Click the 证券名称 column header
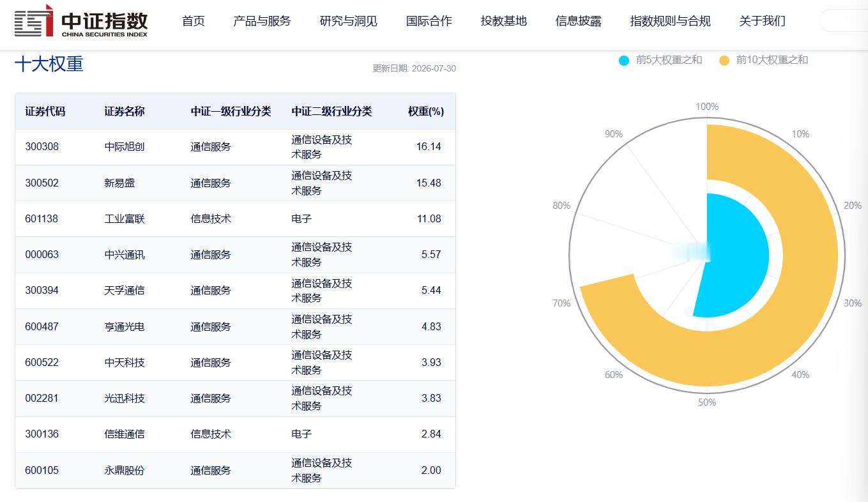 pos(125,111)
